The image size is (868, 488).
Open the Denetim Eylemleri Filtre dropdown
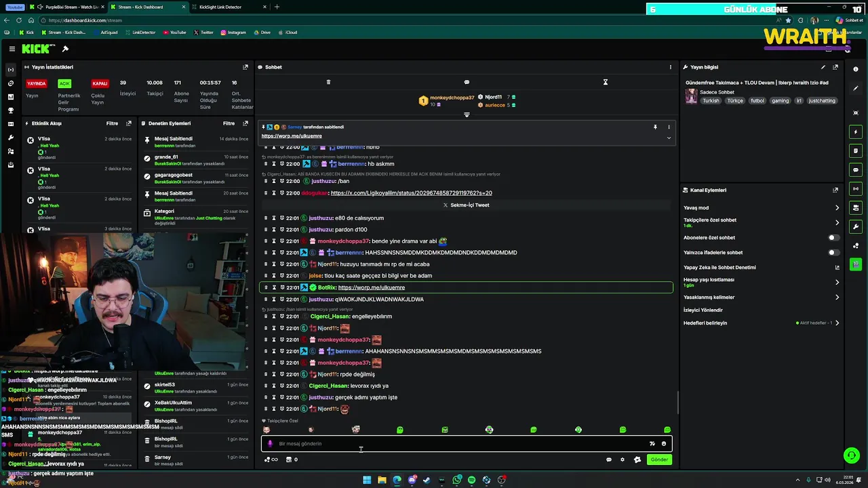point(229,123)
